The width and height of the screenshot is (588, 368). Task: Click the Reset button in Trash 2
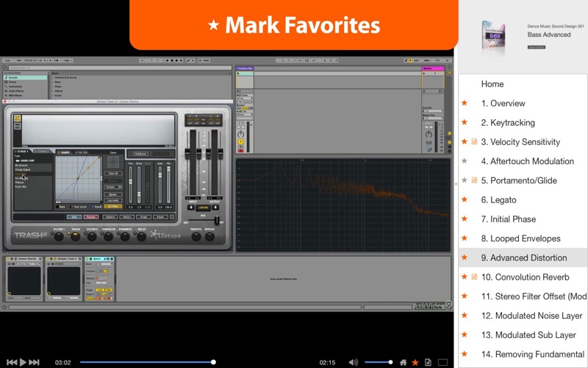click(160, 217)
